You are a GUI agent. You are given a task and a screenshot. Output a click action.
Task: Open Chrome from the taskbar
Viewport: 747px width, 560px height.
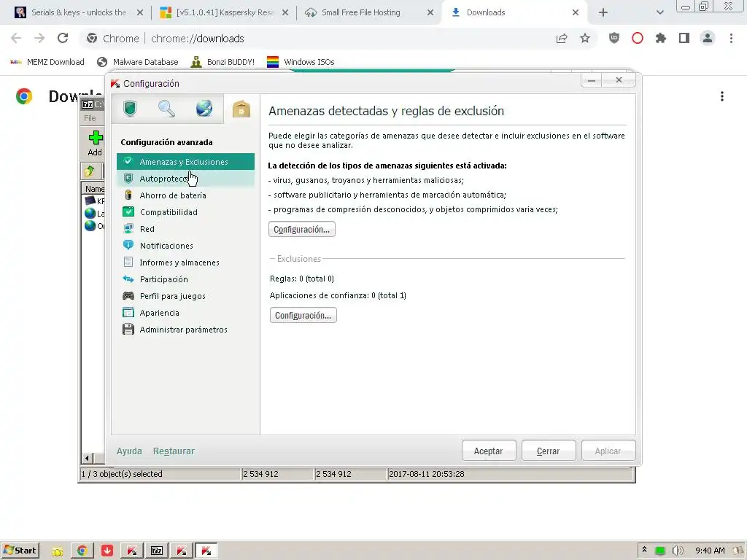[82, 551]
